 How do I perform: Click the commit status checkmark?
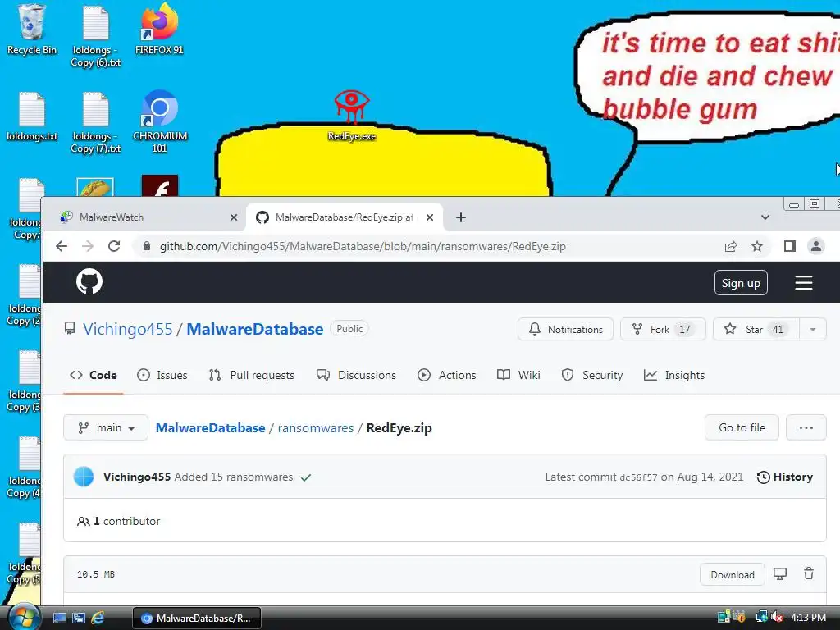[306, 477]
